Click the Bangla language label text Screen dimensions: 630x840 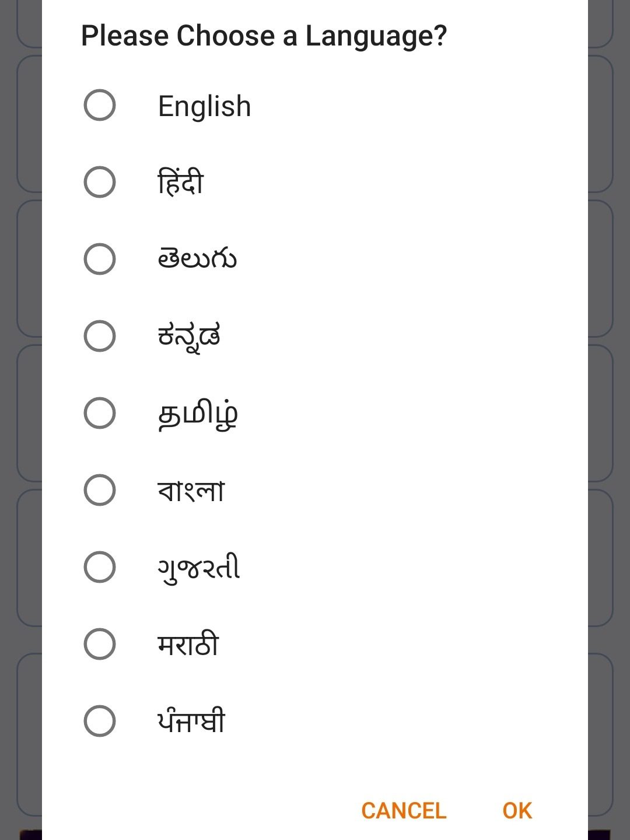pyautogui.click(x=191, y=491)
